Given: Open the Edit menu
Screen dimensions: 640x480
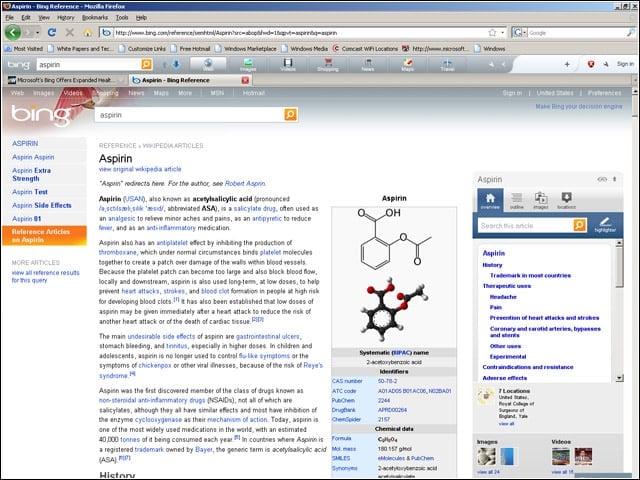Looking at the screenshot, I should point(26,18).
